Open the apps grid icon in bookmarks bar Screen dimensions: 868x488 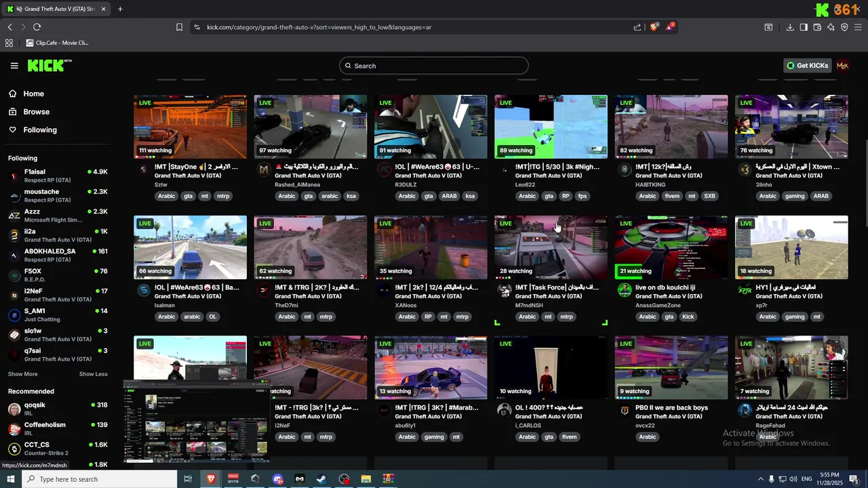coord(9,43)
